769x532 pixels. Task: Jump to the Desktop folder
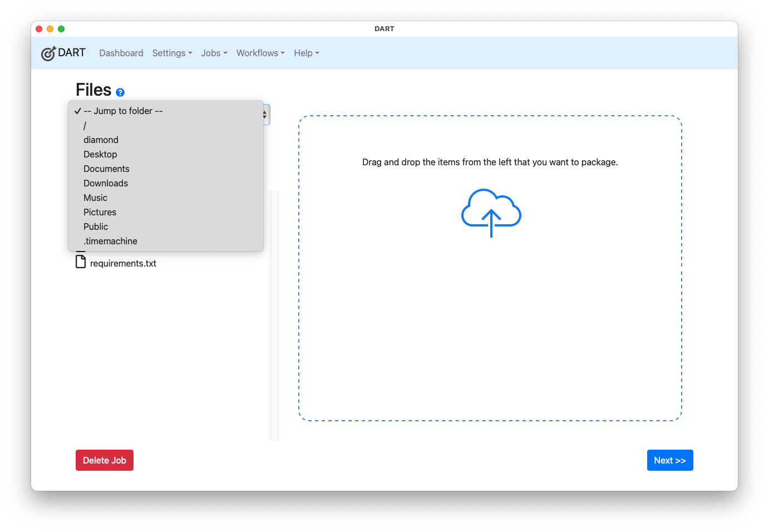100,154
